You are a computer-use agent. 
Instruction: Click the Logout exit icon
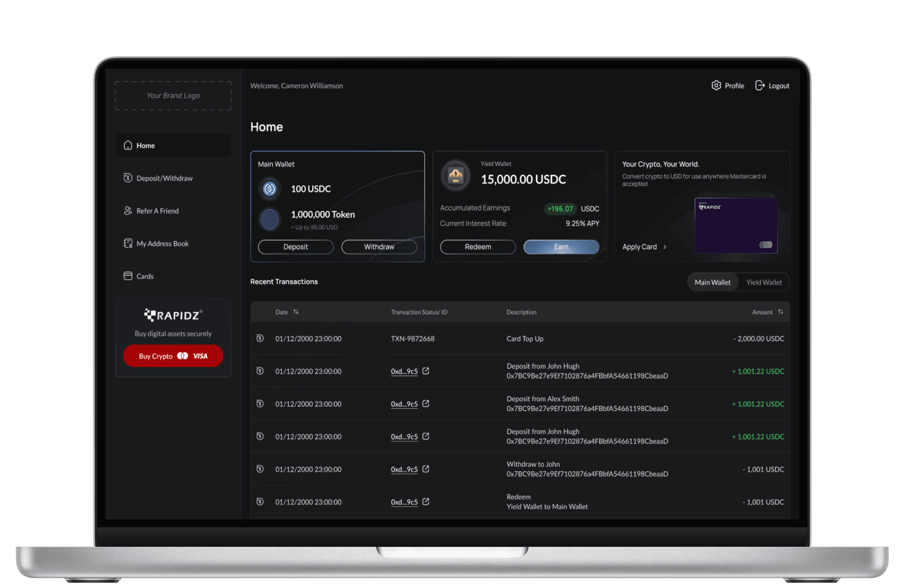coord(760,85)
